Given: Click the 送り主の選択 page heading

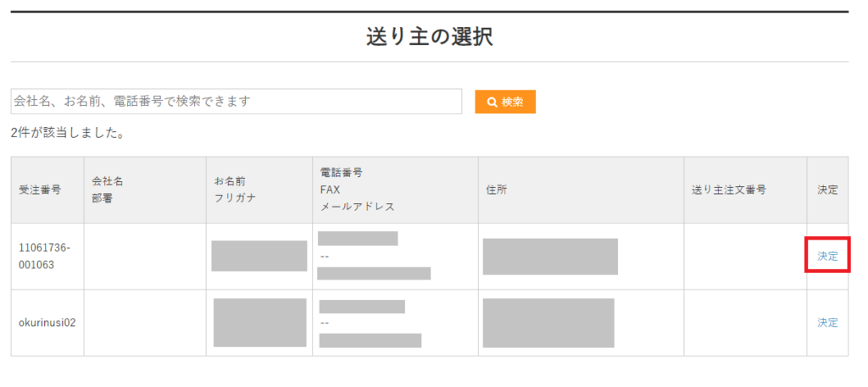Looking at the screenshot, I should pos(429,36).
